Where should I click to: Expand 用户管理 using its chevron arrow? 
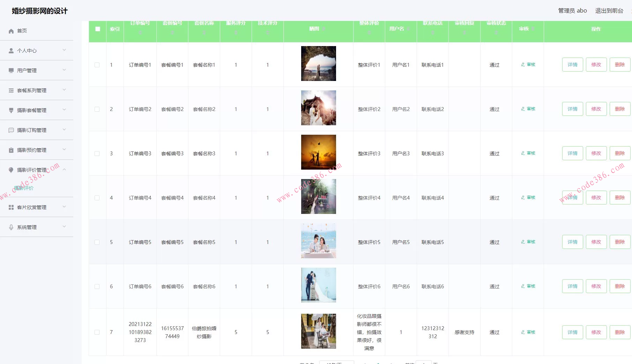64,70
